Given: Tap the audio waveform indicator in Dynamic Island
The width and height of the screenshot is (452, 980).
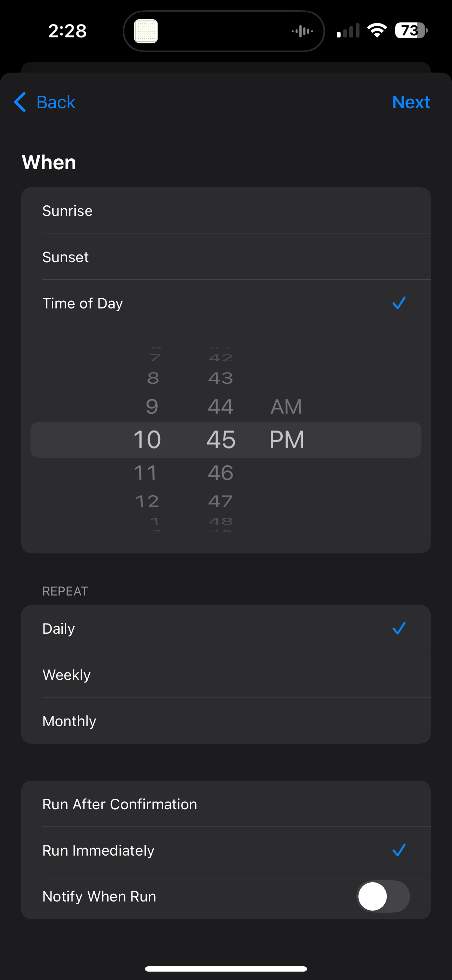Looking at the screenshot, I should 302,31.
